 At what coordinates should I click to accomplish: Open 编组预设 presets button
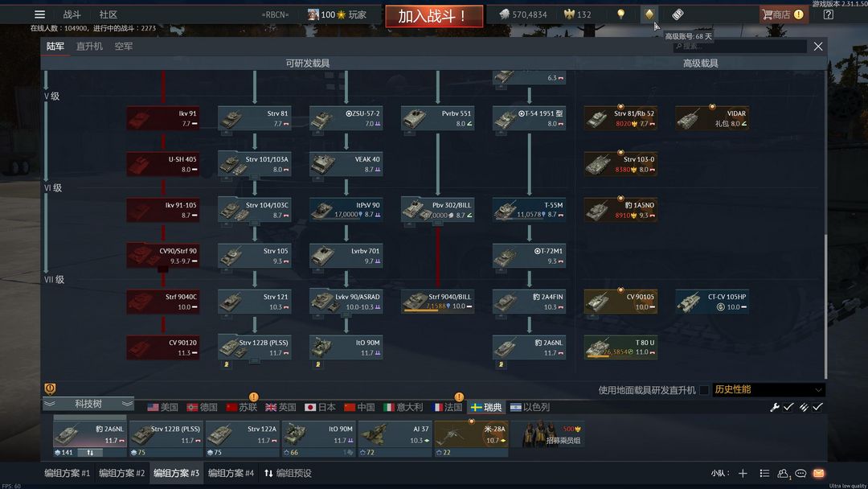pyautogui.click(x=288, y=473)
